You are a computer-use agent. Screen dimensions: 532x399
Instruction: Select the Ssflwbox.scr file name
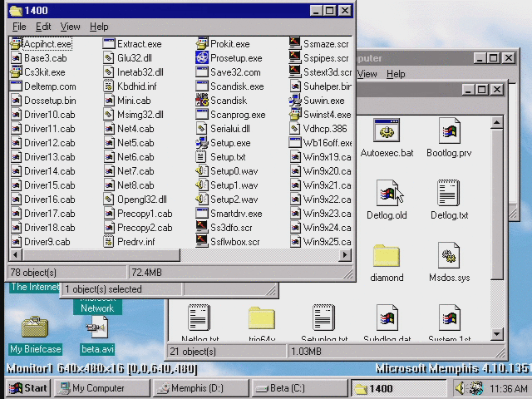234,242
